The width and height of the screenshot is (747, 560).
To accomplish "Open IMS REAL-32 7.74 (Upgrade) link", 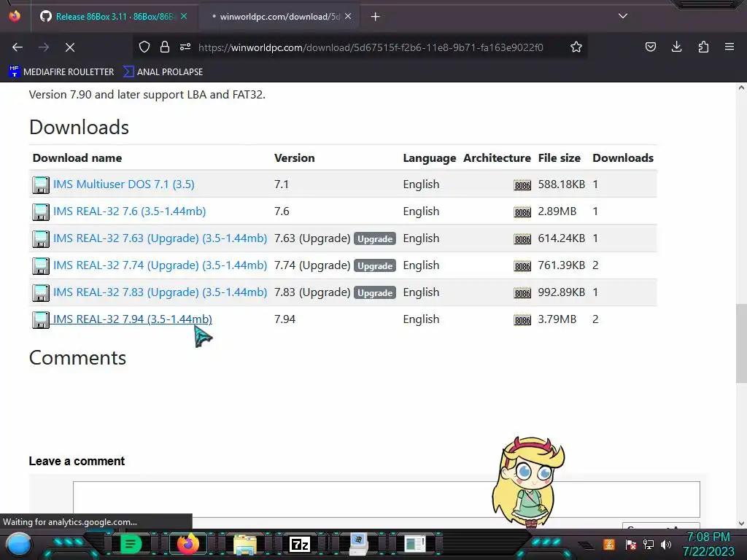I will [160, 265].
